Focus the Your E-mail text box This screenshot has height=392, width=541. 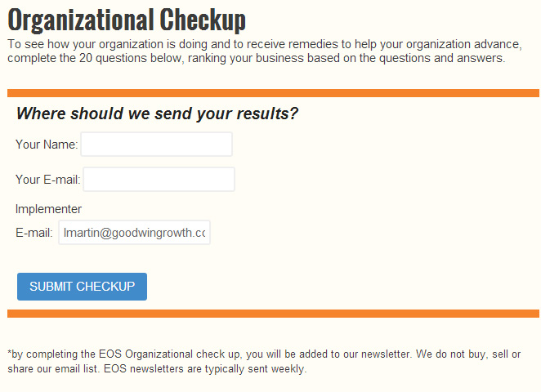click(x=159, y=180)
